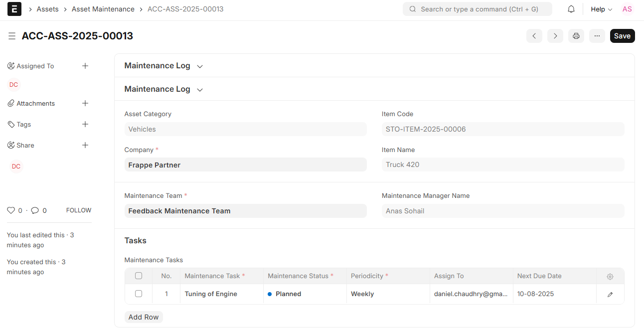
Task: Collapse the second Maintenance Log section
Action: 200,90
